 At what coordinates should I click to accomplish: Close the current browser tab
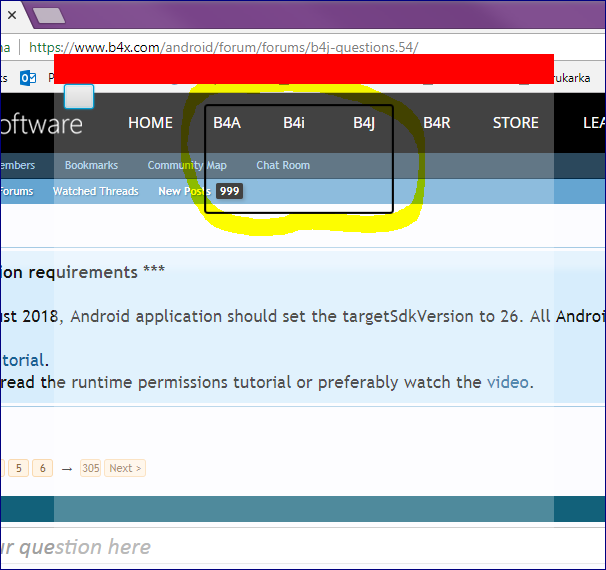pos(12,15)
